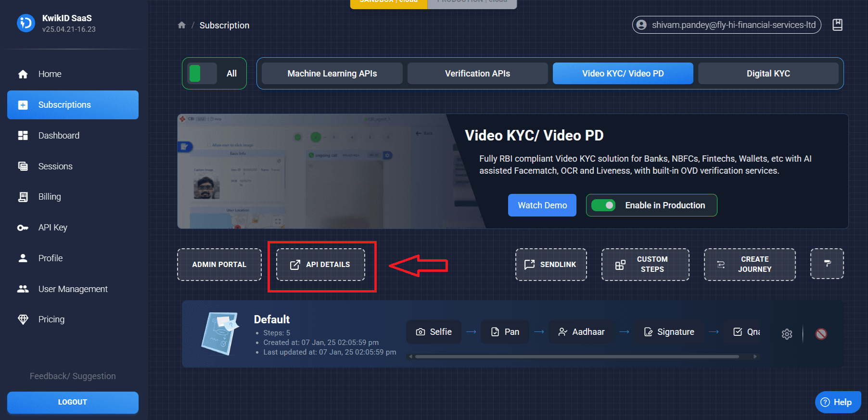Select the Signature step chip
Viewport: 868px width, 420px height.
[x=669, y=332]
